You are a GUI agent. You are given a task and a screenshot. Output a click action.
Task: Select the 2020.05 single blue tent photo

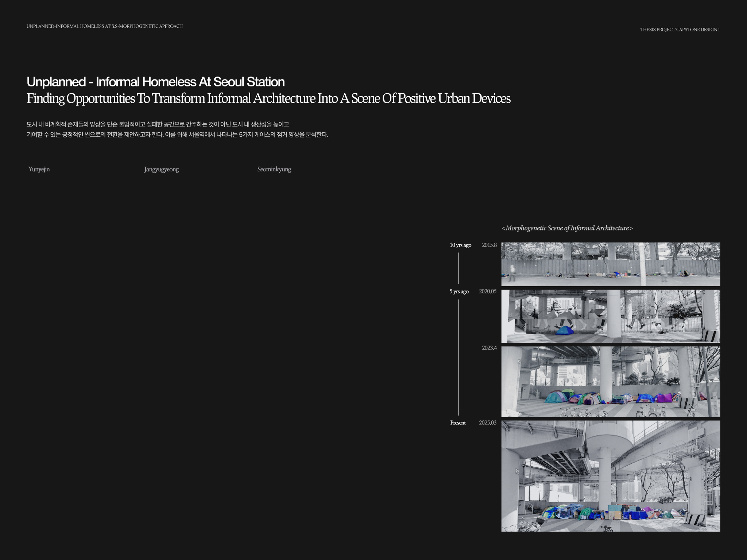pyautogui.click(x=610, y=316)
